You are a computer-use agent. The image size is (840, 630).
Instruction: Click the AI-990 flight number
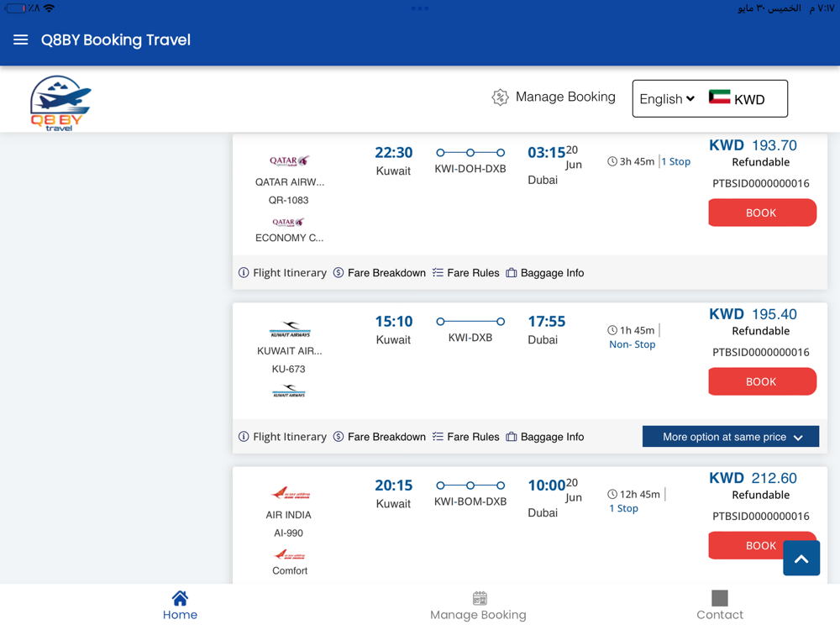point(289,533)
